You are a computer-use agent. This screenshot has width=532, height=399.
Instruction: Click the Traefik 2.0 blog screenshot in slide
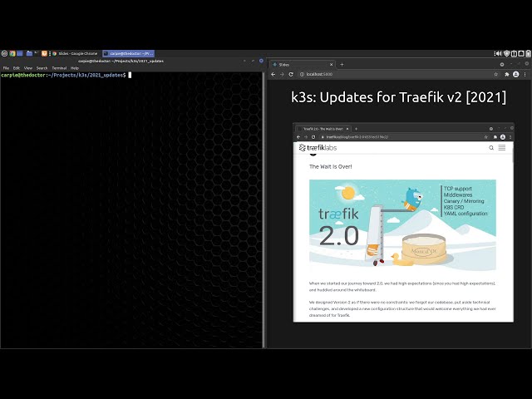coord(403,223)
